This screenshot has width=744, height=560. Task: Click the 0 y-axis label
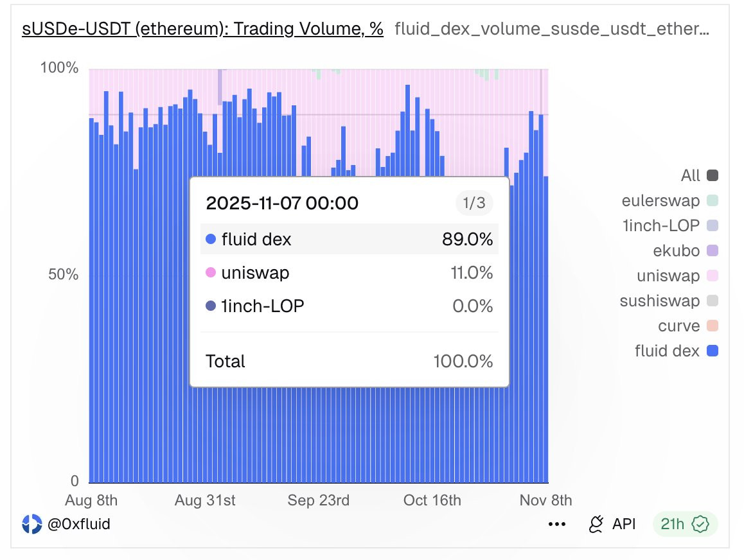pos(75,481)
